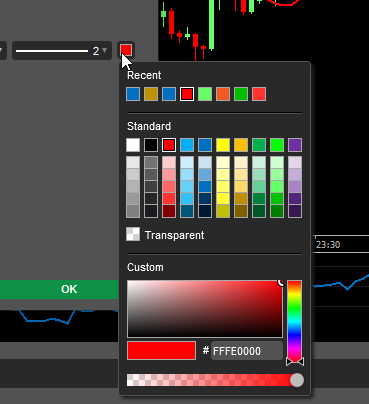Pick a hue on the rainbow bar
Viewport: 369px width, 404px height.
click(294, 320)
